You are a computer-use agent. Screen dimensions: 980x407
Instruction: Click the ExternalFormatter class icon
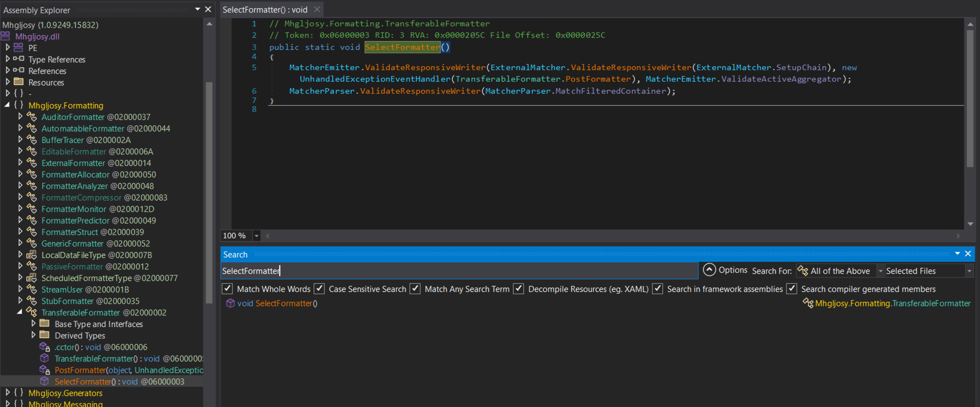(x=31, y=163)
